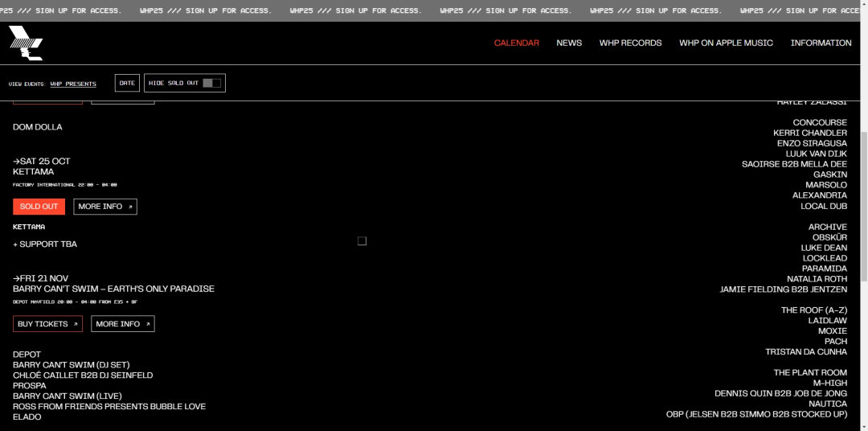Click Luke Dean in the lineup
868x431 pixels.
tap(825, 248)
